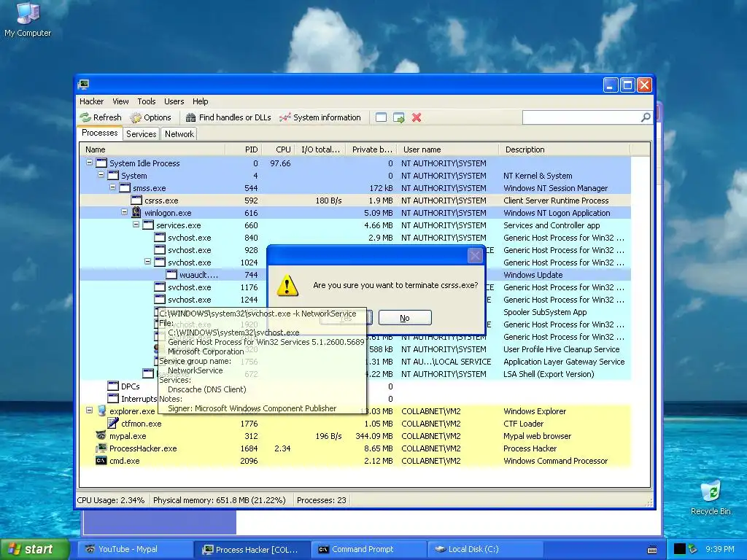
Task: Click the keyboard icon in taskbar
Action: click(x=652, y=550)
